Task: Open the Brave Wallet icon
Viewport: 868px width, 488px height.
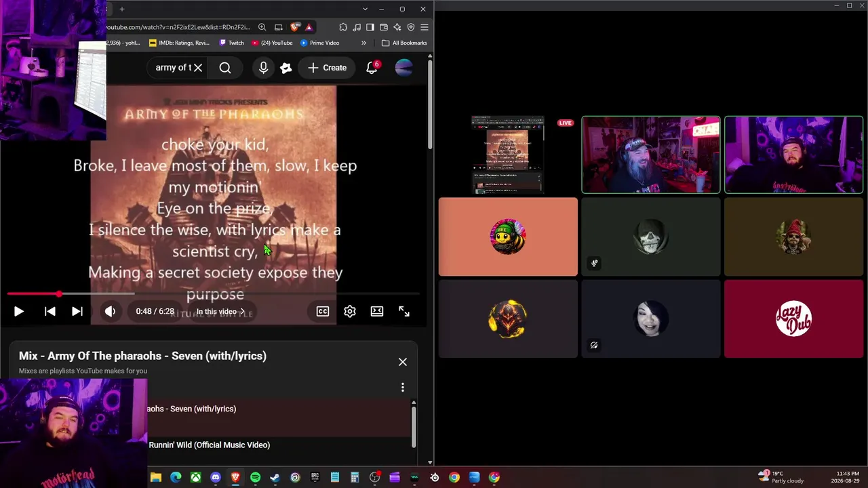Action: pos(384,27)
